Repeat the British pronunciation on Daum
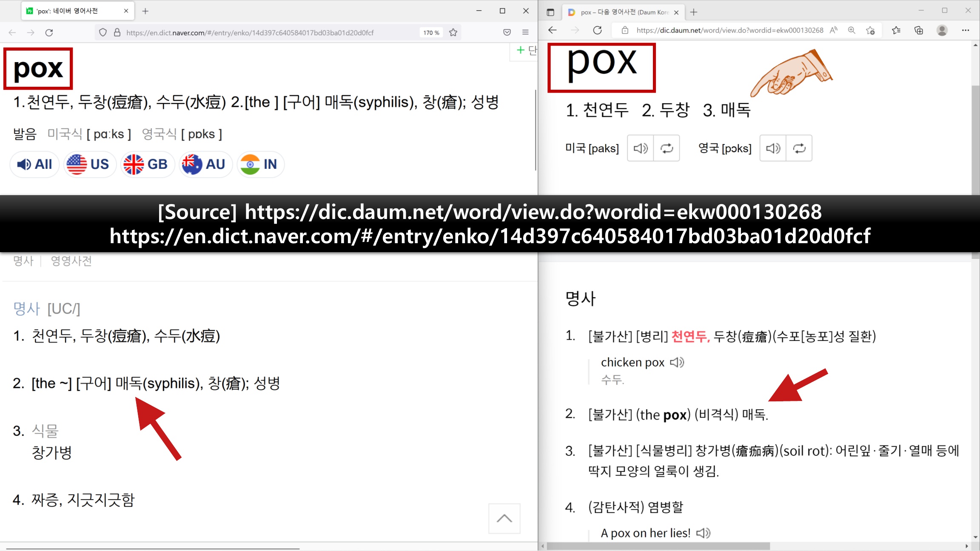This screenshot has width=980, height=551. [799, 148]
